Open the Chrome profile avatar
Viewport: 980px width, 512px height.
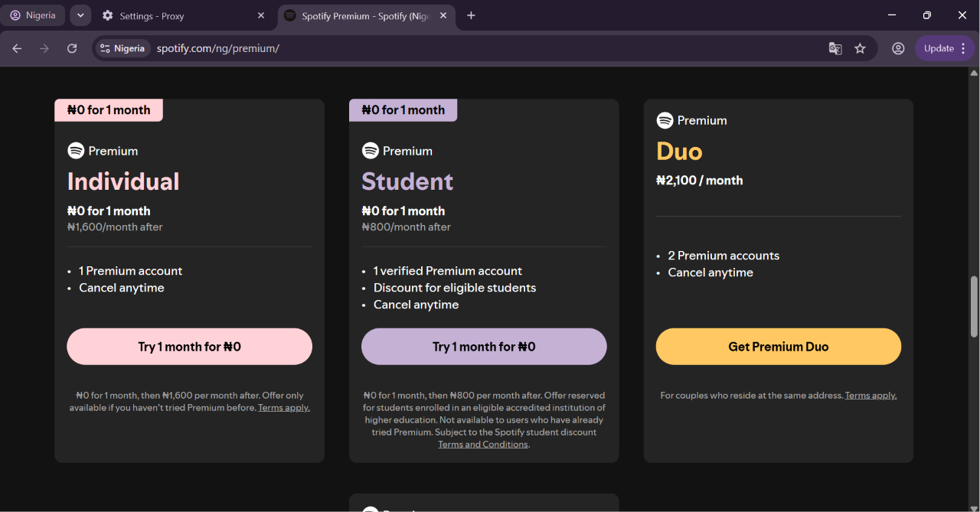[x=898, y=48]
